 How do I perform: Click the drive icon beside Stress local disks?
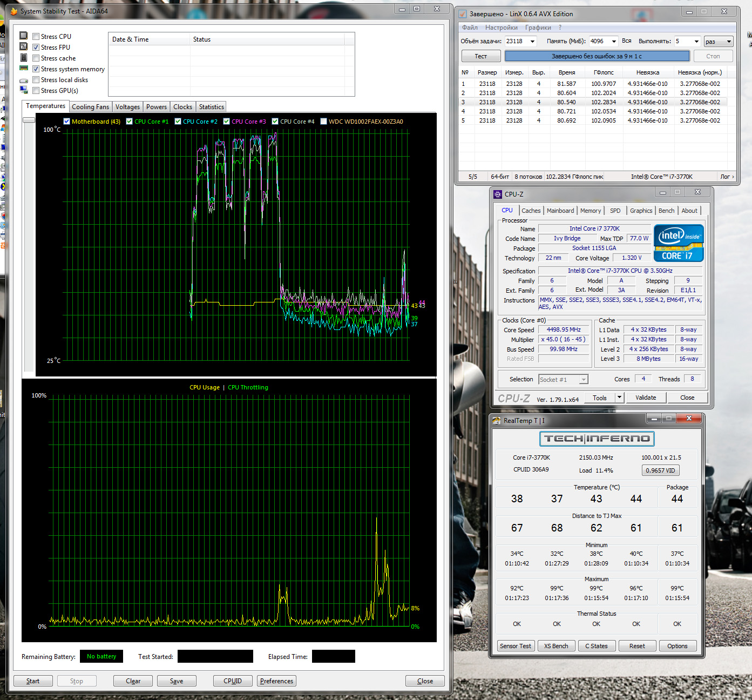pos(24,80)
